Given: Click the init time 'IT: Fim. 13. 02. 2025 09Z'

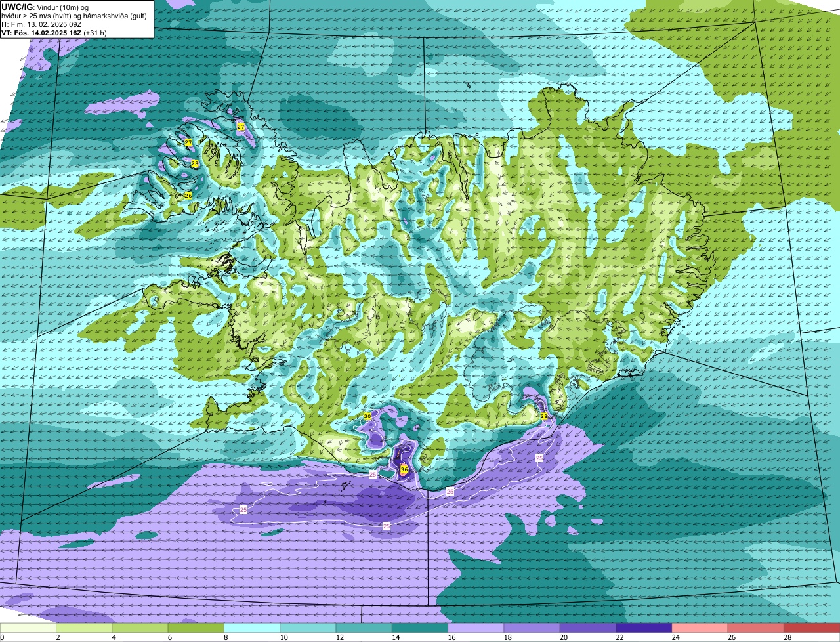Looking at the screenshot, I should point(41,24).
